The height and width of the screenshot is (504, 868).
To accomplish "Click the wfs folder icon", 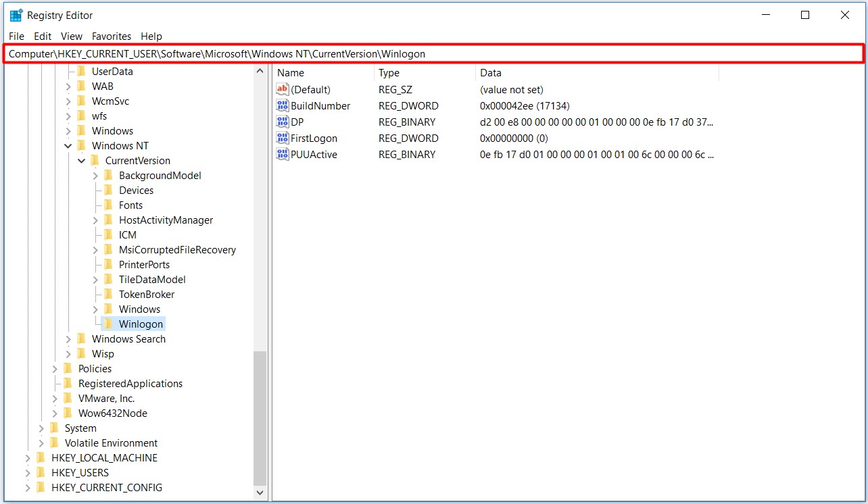I will click(x=81, y=116).
